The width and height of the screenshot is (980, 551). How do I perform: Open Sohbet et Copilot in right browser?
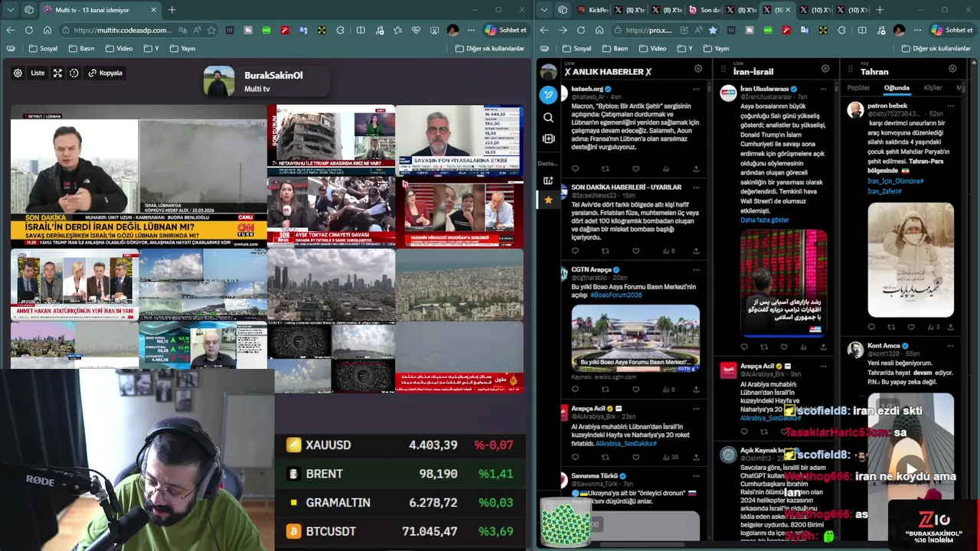tap(952, 30)
